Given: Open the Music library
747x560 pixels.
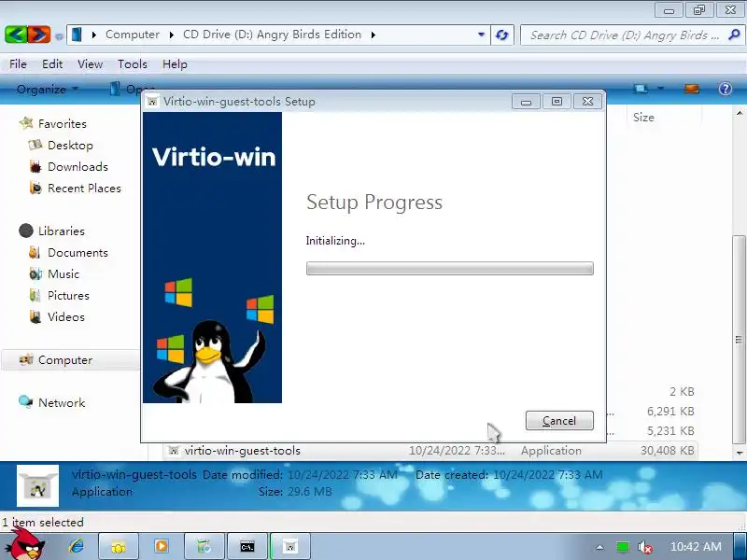Looking at the screenshot, I should tap(63, 273).
